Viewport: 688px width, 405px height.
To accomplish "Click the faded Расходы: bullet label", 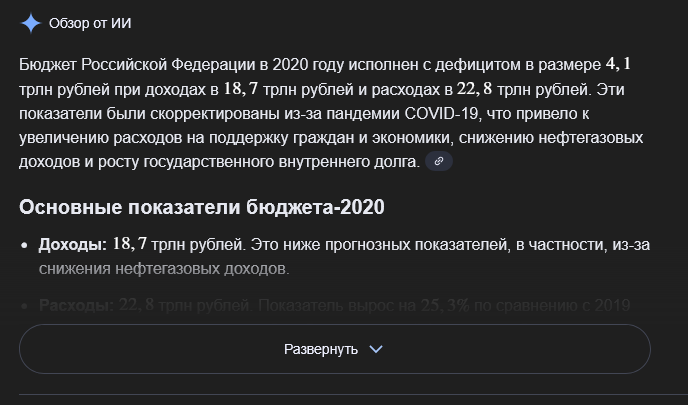I will [75, 305].
